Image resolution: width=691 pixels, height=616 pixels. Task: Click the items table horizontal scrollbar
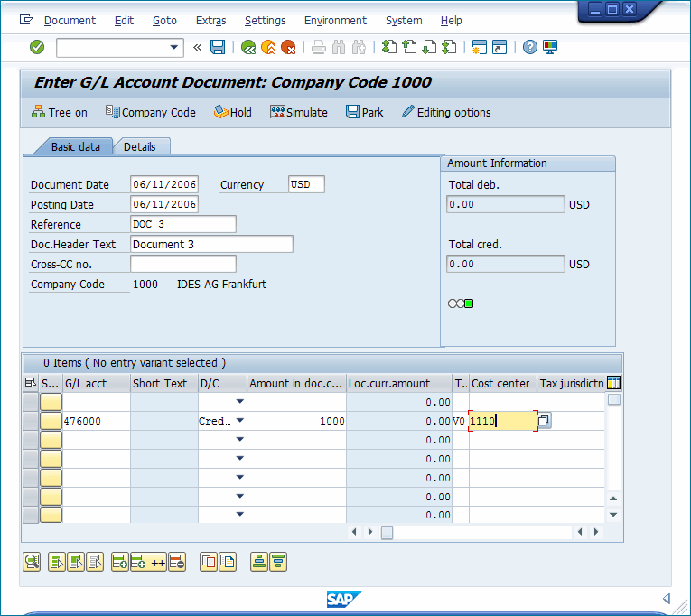tap(479, 533)
